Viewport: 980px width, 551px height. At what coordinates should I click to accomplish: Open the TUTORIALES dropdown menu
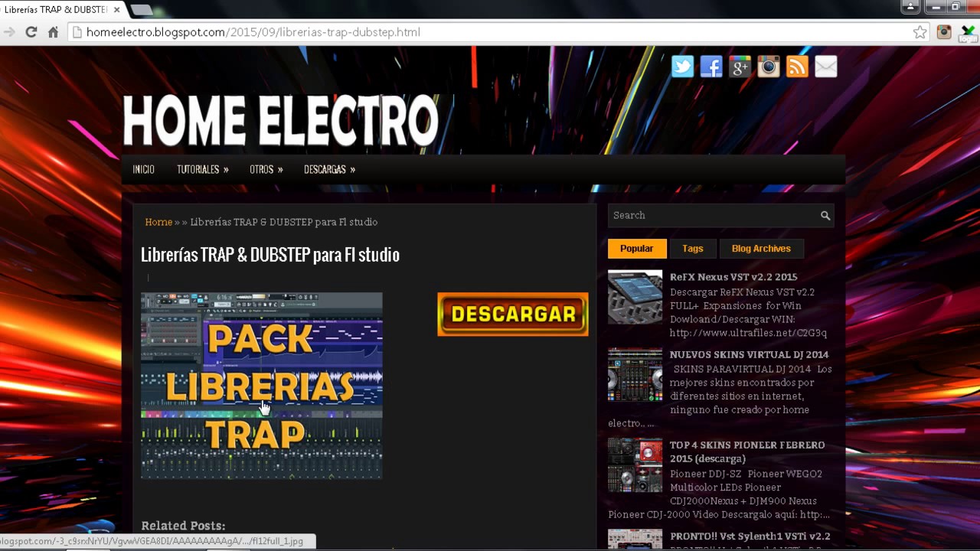click(202, 169)
